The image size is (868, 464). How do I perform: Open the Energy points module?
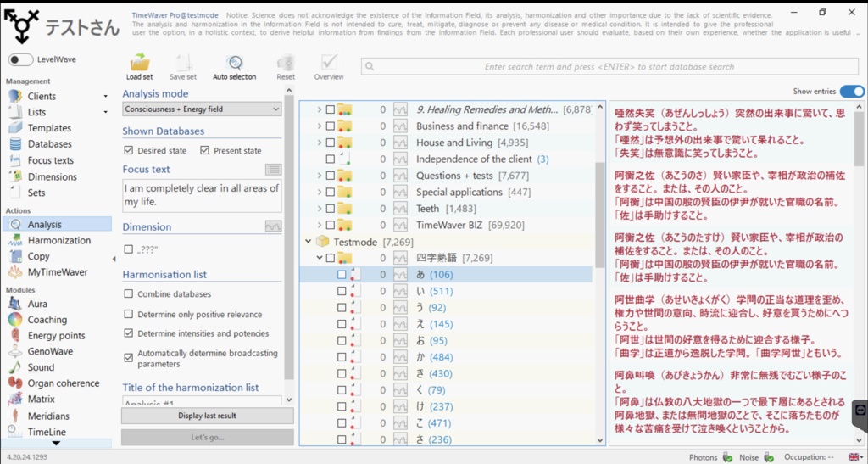(x=57, y=336)
